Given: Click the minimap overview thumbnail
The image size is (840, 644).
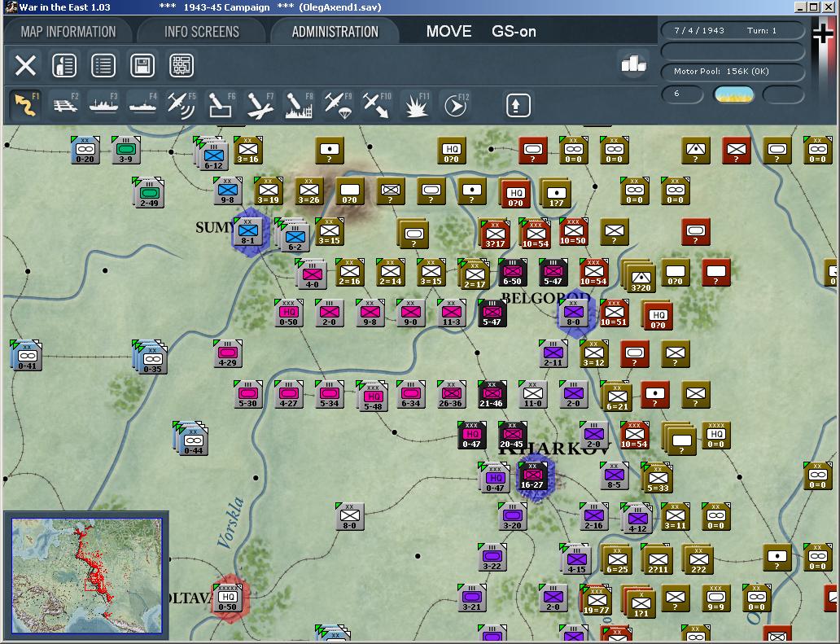Looking at the screenshot, I should pos(86,576).
